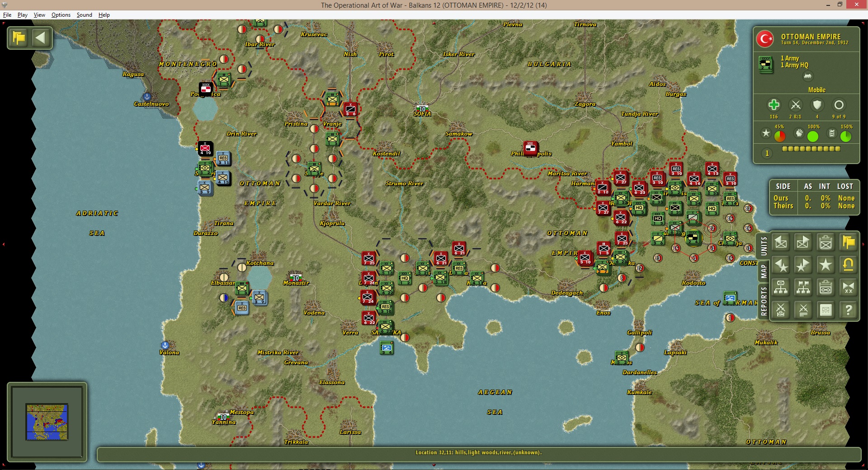Click the location status bar text
The image size is (868, 470).
479,452
